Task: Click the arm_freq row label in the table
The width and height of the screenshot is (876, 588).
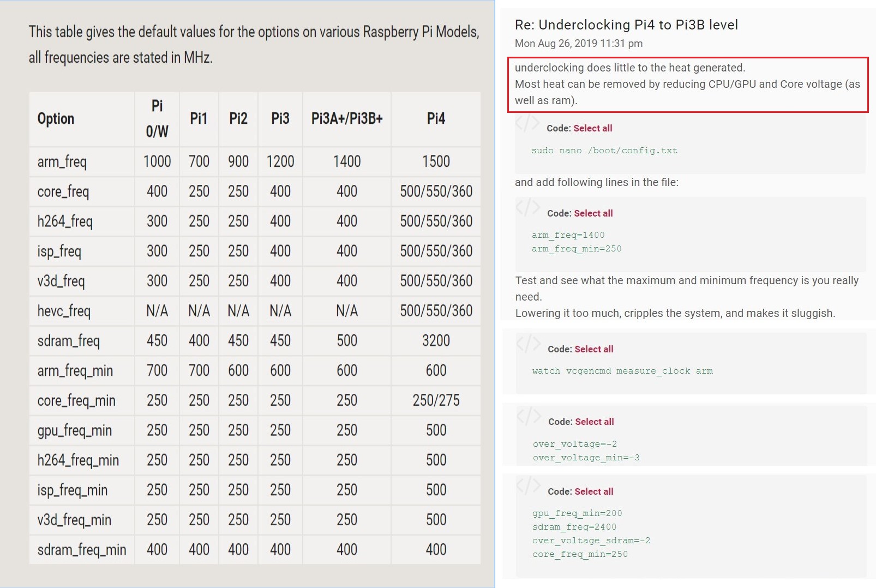Action: click(62, 161)
